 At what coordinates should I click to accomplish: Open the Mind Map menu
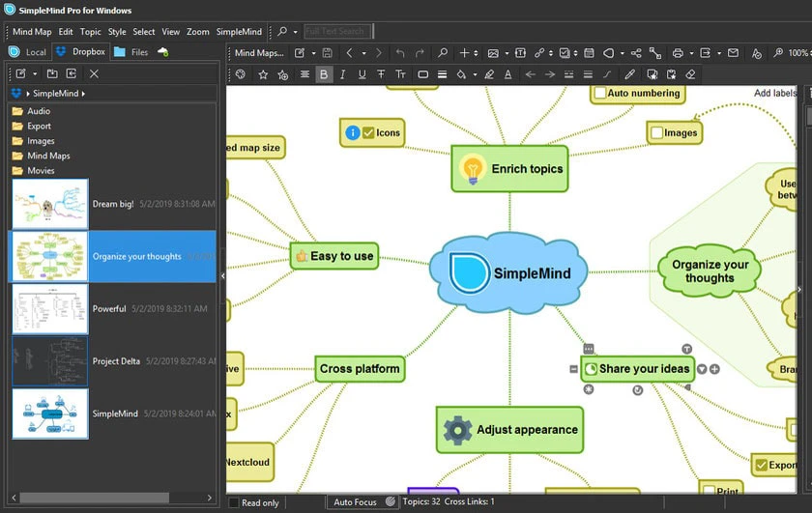click(32, 32)
